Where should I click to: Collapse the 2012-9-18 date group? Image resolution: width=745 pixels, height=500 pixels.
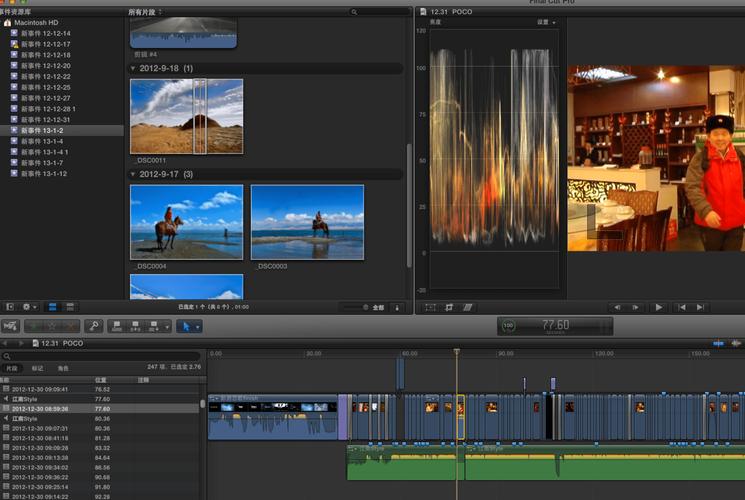coord(134,68)
